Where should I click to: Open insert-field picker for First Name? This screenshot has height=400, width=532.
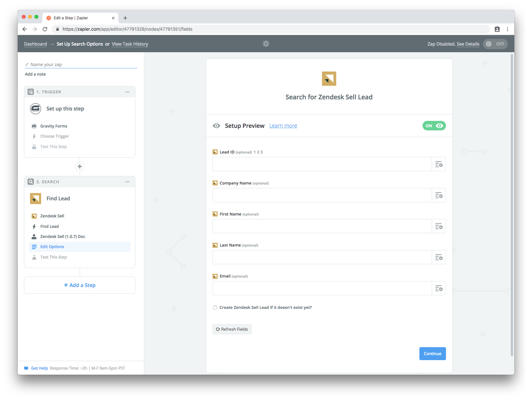click(439, 226)
